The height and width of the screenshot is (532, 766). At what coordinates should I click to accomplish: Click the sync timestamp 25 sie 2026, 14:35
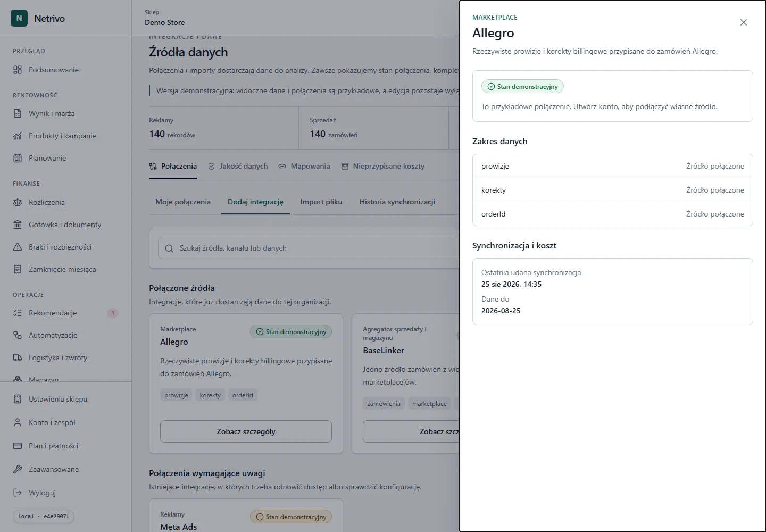point(511,284)
